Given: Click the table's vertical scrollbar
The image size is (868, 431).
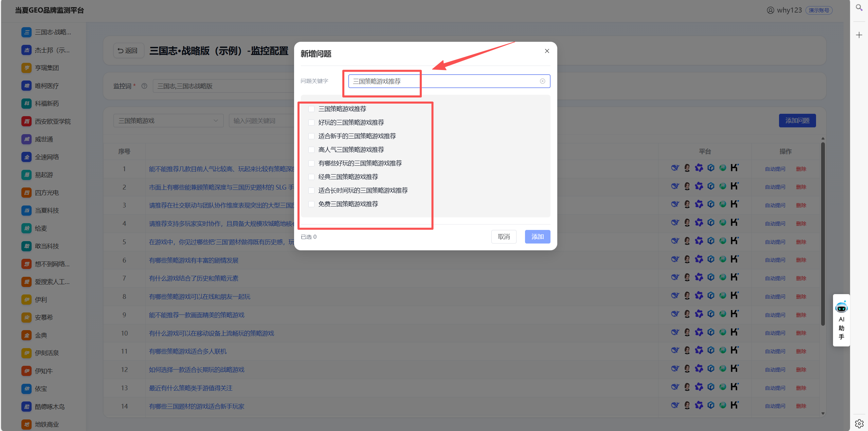Looking at the screenshot, I should tap(822, 234).
